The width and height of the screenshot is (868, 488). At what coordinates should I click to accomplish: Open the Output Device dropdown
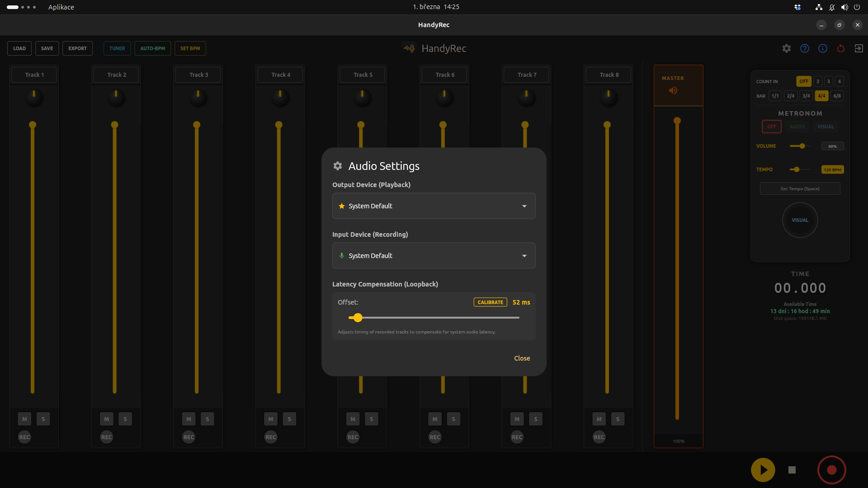point(434,206)
